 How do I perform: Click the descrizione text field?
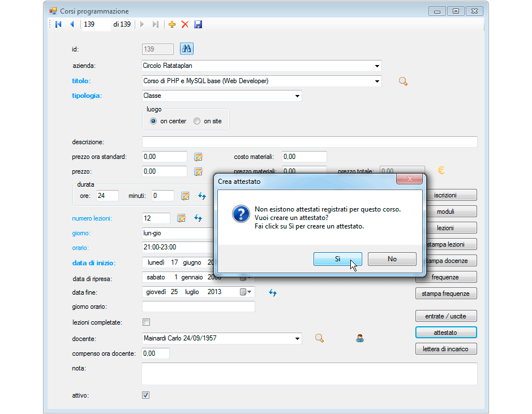310,142
